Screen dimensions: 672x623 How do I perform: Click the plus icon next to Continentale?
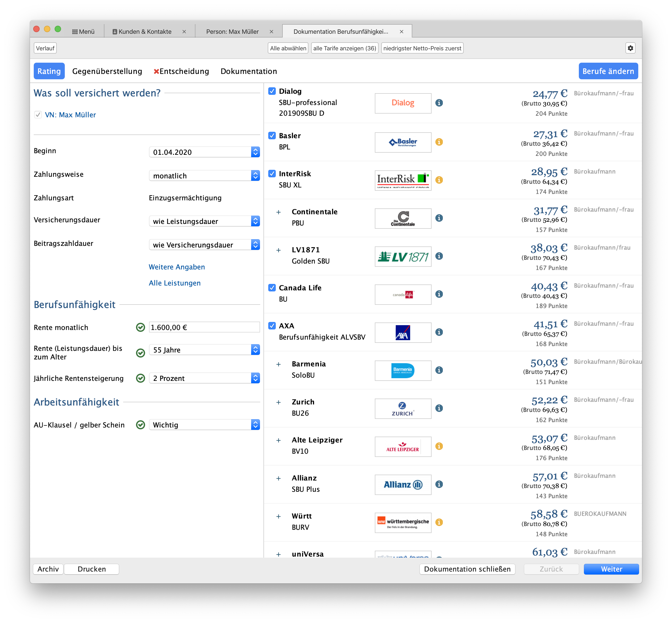pyautogui.click(x=278, y=212)
